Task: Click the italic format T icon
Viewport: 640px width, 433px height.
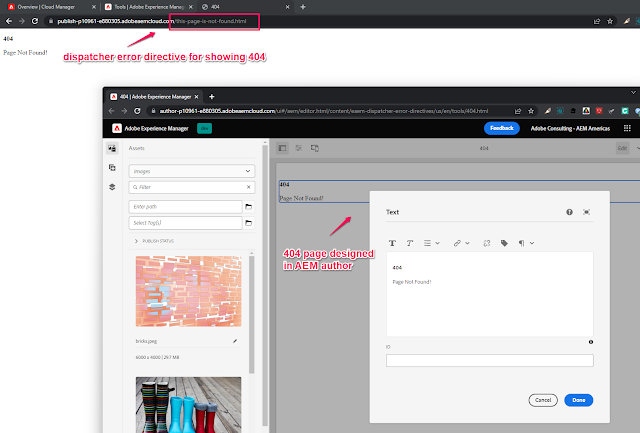Action: tap(409, 243)
